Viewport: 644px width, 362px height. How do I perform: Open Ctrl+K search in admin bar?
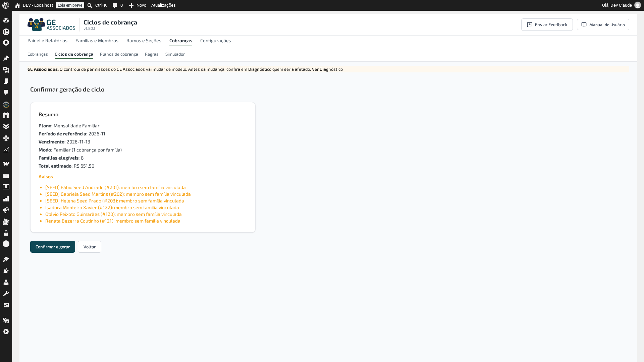(x=97, y=5)
